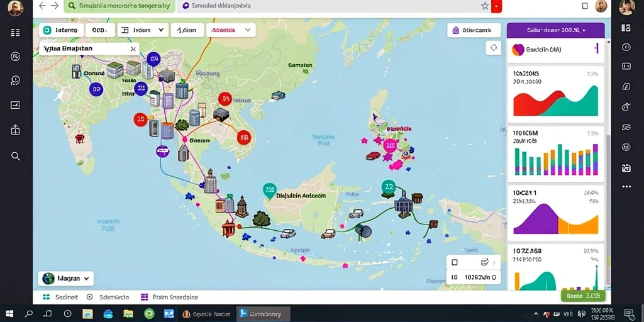Select the purple bus stop marker

click(x=163, y=152)
